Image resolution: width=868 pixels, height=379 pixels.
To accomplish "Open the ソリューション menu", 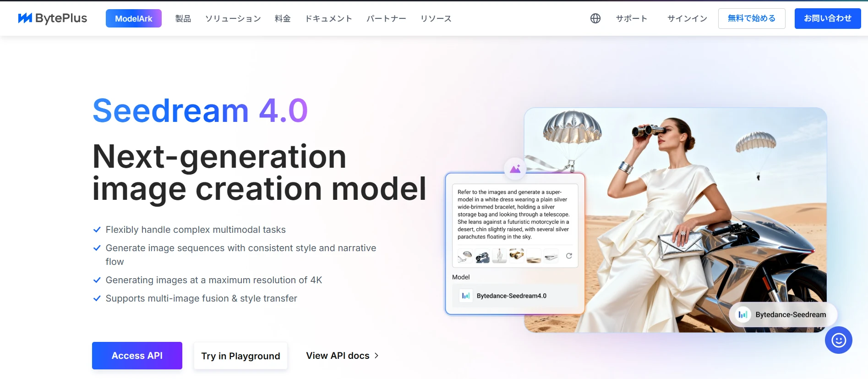I will pos(233,18).
